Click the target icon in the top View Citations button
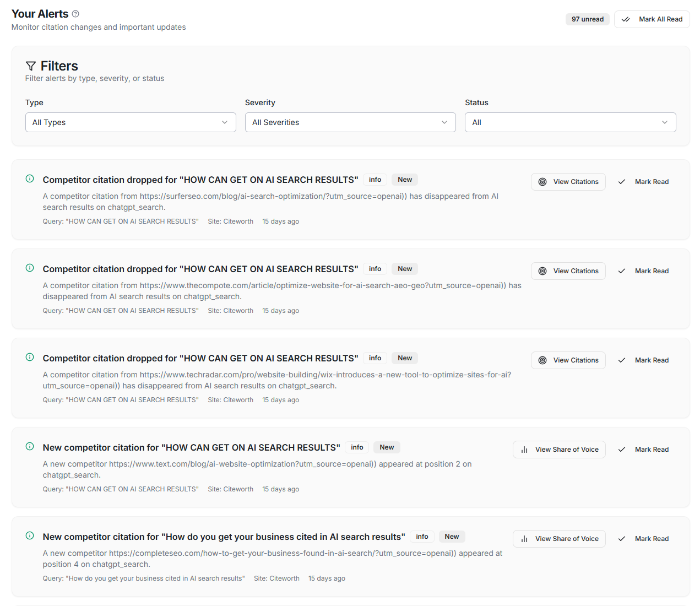This screenshot has height=606, width=700. [x=542, y=181]
